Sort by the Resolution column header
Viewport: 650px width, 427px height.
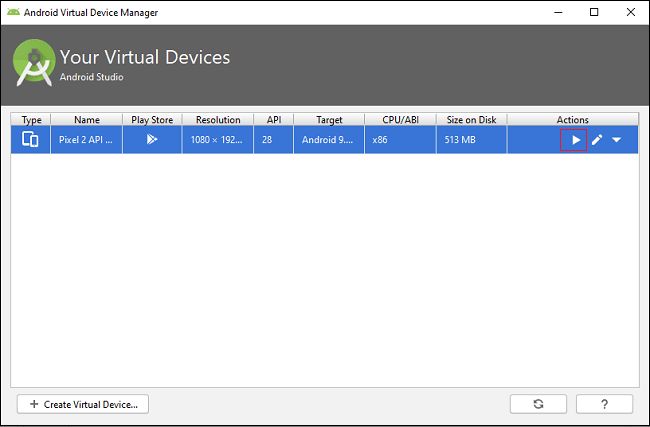(218, 120)
